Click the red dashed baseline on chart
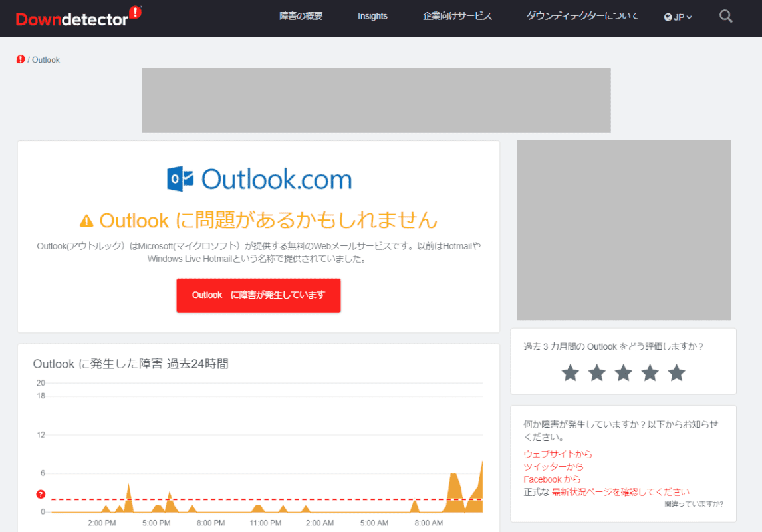Viewport: 762px width, 532px height. [x=267, y=499]
